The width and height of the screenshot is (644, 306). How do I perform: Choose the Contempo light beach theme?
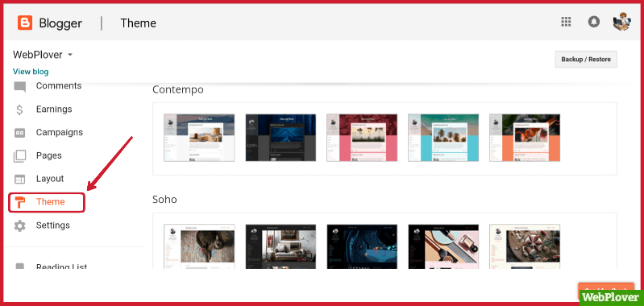pyautogui.click(x=199, y=138)
